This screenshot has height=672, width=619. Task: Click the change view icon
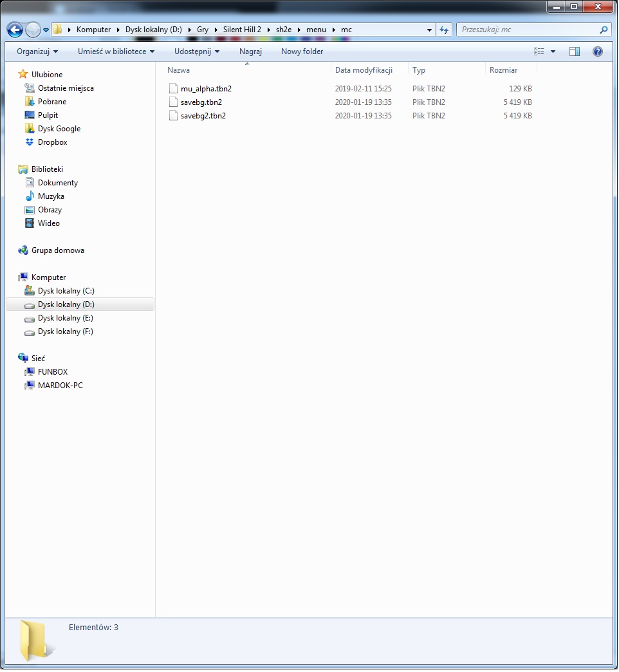[x=539, y=51]
